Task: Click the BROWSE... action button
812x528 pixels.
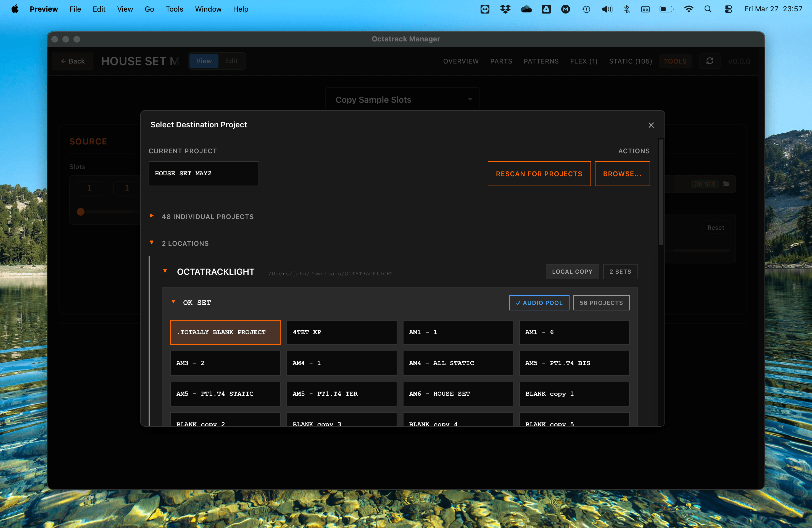Action: pos(622,174)
